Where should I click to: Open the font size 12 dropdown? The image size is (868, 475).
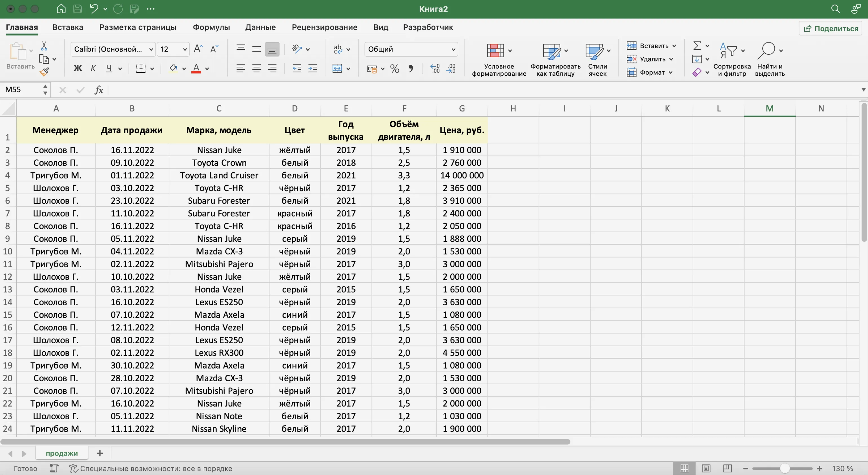185,50
